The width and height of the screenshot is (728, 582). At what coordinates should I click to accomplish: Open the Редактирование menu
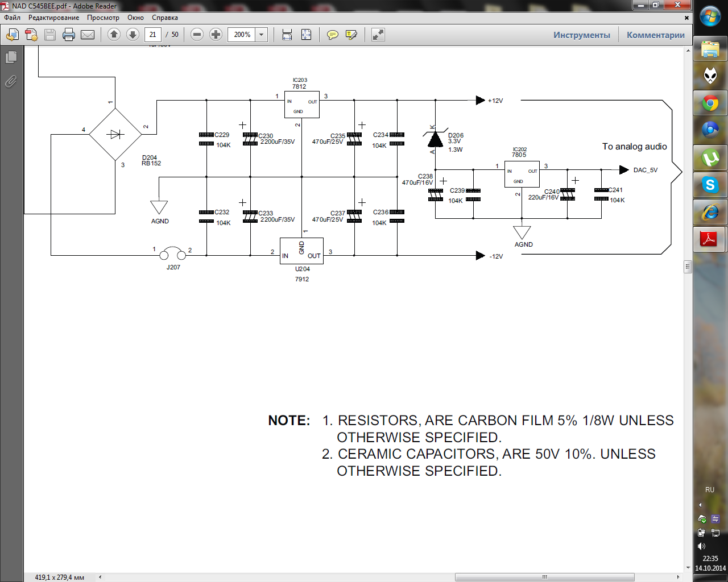[54, 18]
